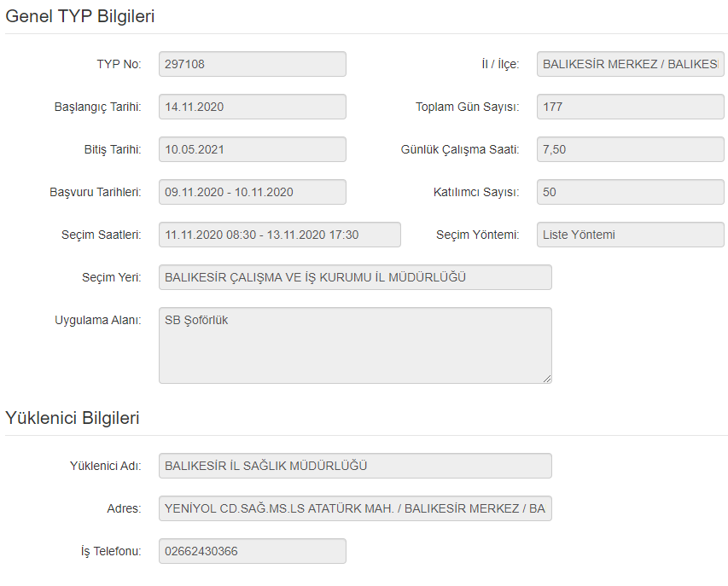
Task: Focus the Katılımcı Sayısı field
Action: tap(630, 192)
